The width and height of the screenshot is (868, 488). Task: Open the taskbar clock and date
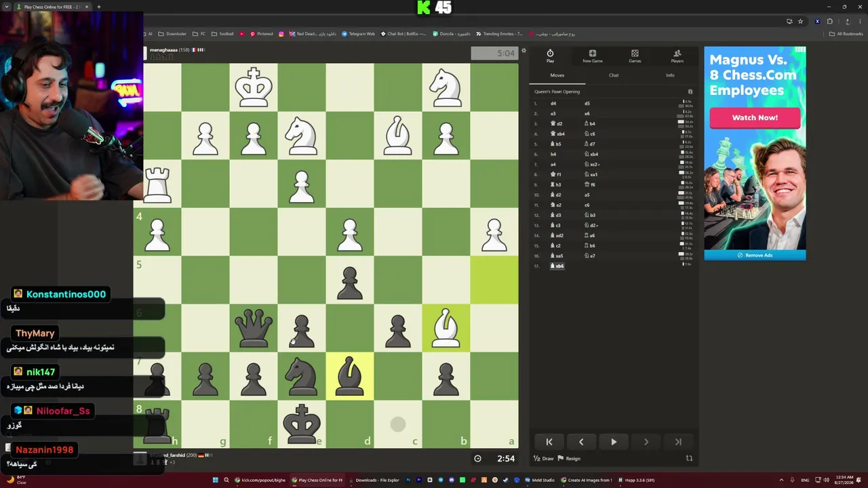coord(845,480)
